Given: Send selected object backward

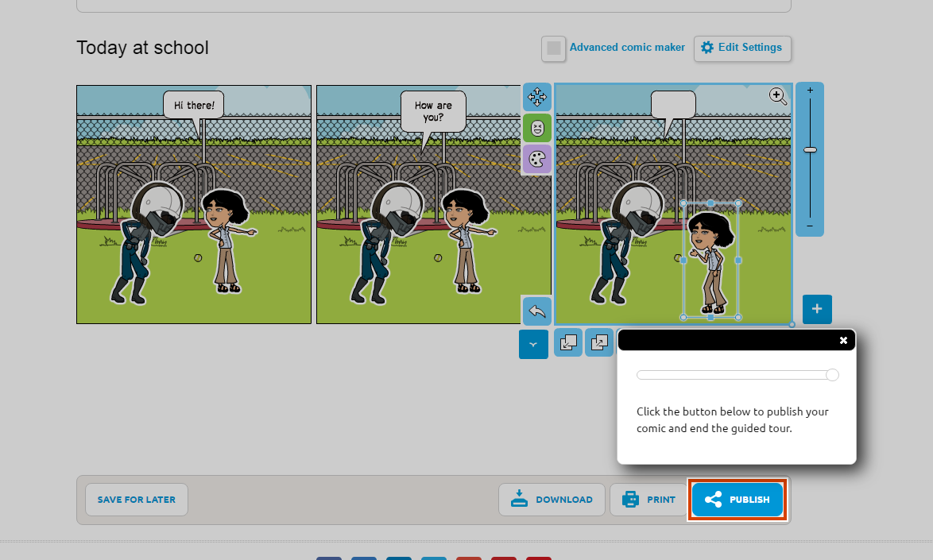Looking at the screenshot, I should 568,342.
